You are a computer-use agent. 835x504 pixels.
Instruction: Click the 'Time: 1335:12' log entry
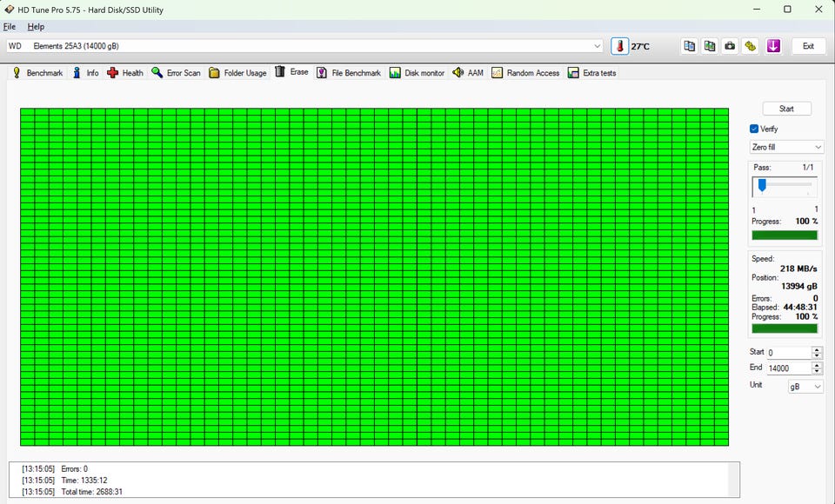pos(84,480)
